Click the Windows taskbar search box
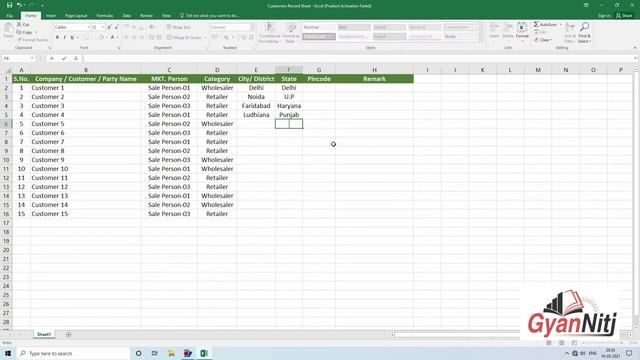640x360 pixels. coord(73,353)
